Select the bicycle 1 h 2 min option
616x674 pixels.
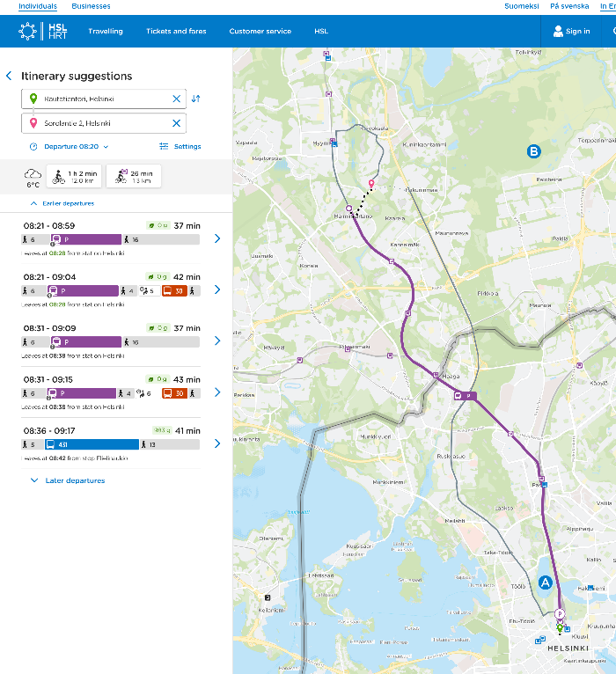click(74, 176)
